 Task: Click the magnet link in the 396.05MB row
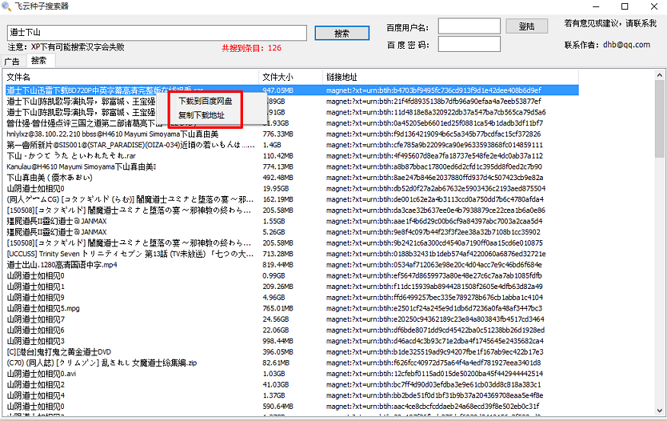click(x=435, y=352)
